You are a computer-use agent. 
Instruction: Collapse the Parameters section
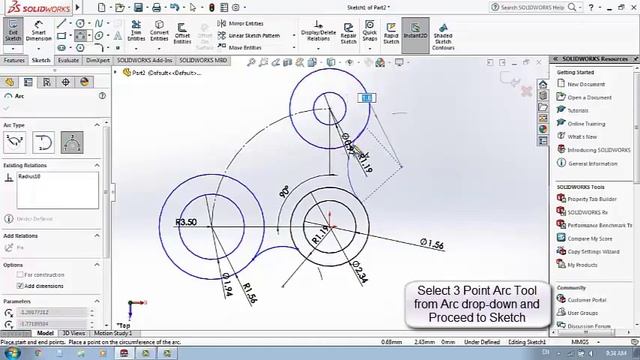pos(97,301)
